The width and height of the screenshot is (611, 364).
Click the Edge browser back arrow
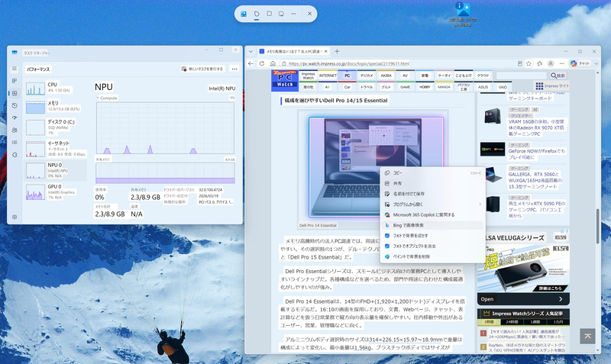(x=251, y=63)
